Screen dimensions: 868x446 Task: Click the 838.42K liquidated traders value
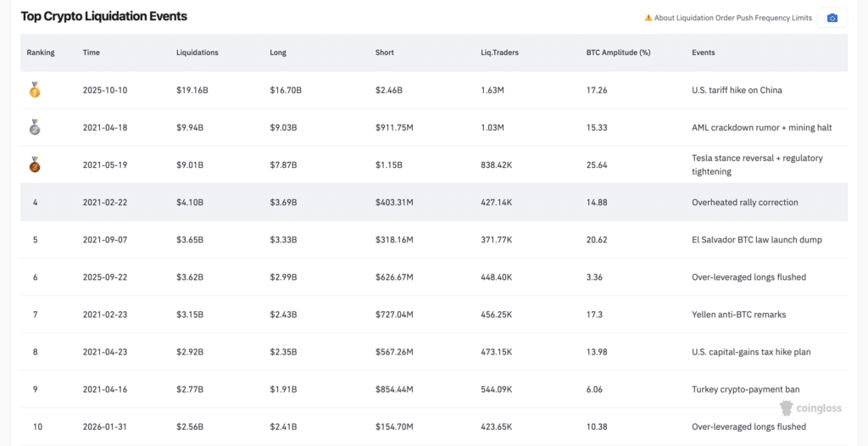tap(497, 164)
